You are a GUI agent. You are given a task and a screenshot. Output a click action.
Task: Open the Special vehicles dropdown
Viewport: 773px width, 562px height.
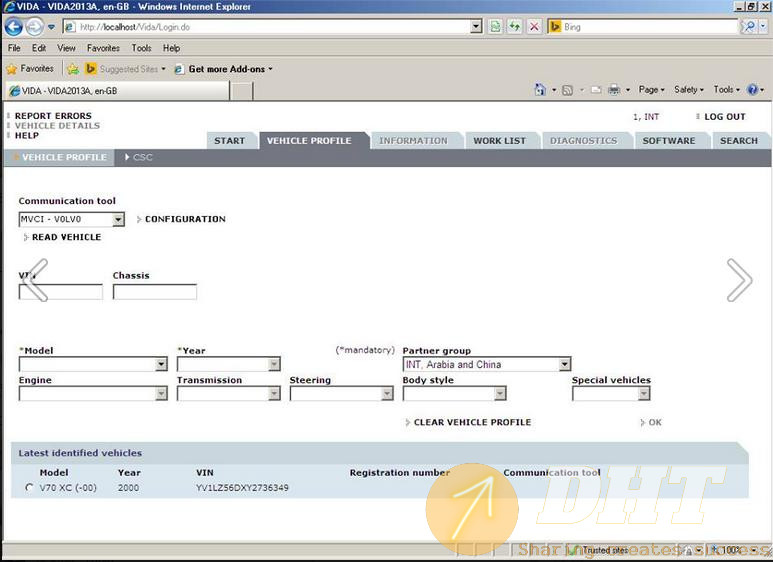pos(611,393)
